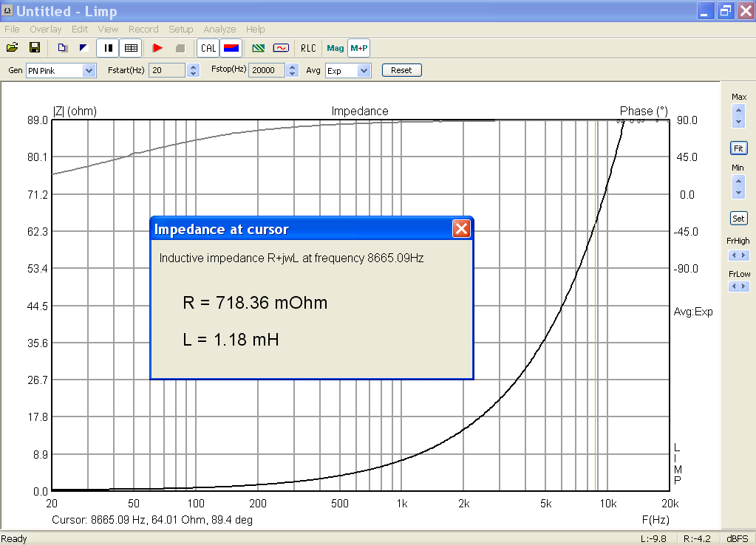The image size is (756, 545).
Task: Toggle the Mag magnitude-only view
Action: point(335,48)
